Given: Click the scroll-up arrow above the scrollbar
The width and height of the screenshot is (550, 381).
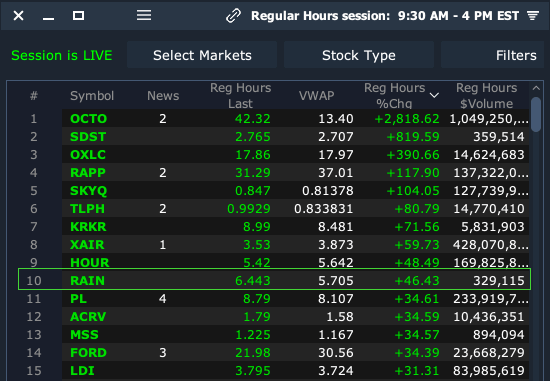Looking at the screenshot, I should point(536,88).
